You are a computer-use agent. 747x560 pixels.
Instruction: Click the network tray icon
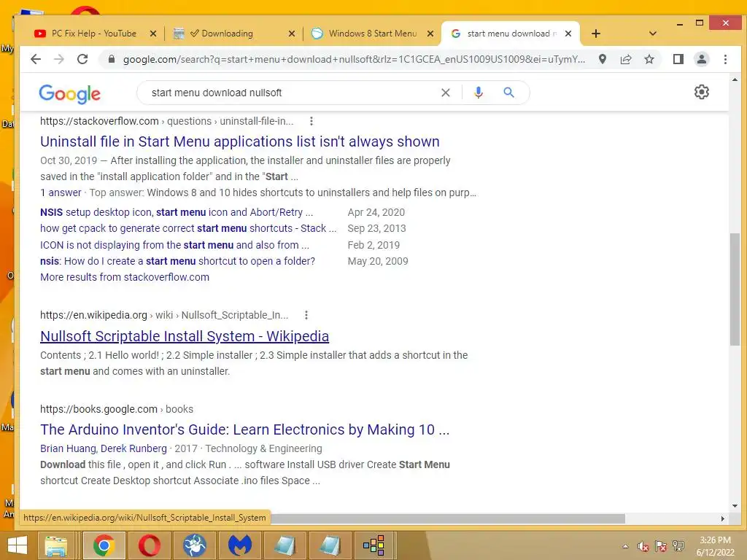tap(678, 546)
